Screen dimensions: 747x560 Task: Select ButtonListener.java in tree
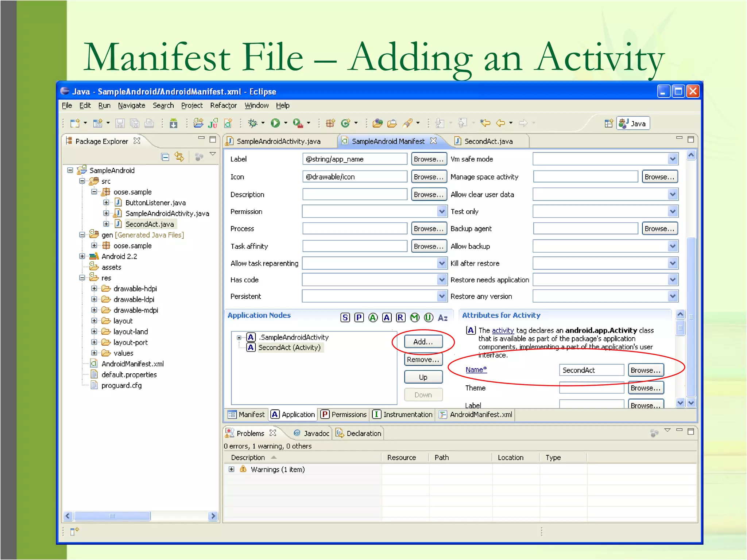[x=155, y=203]
